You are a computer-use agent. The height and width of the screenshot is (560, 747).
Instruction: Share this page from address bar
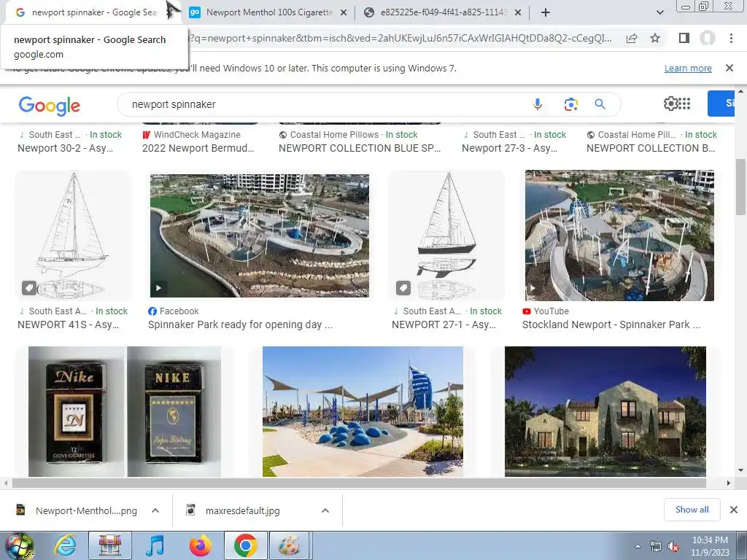(x=632, y=38)
